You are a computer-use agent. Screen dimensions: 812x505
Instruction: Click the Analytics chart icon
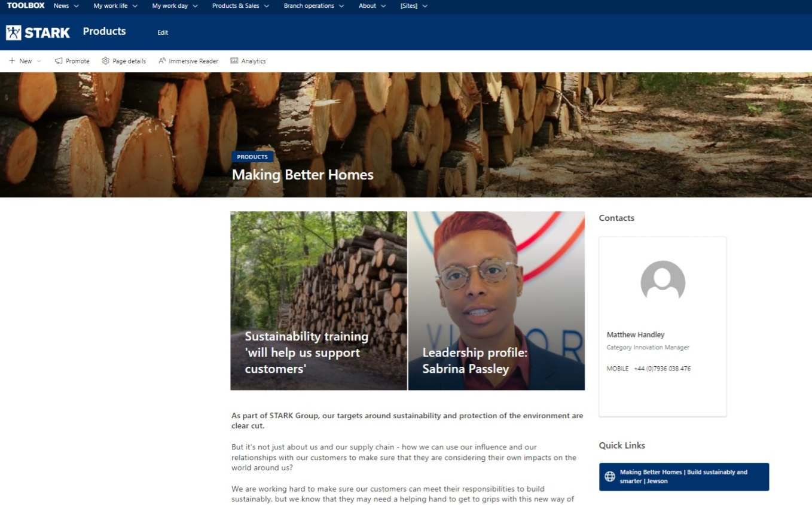(234, 61)
